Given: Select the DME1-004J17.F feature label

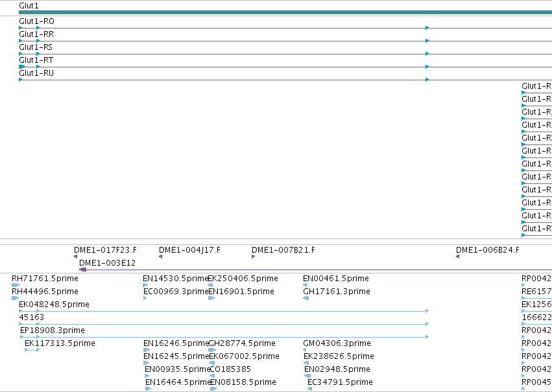Looking at the screenshot, I should pyautogui.click(x=189, y=250).
